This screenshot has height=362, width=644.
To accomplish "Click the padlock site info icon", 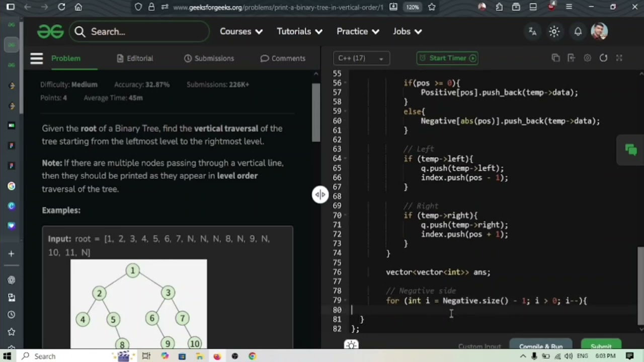I will coord(151,7).
